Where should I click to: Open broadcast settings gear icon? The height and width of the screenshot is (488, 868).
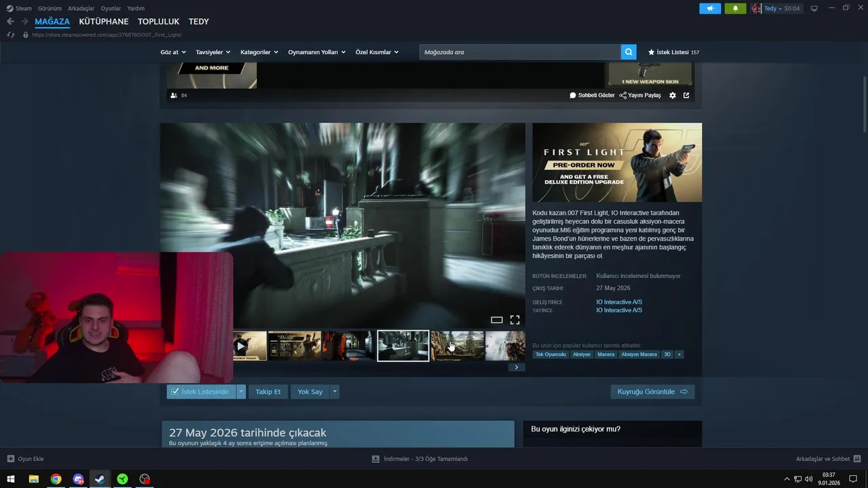click(x=673, y=96)
